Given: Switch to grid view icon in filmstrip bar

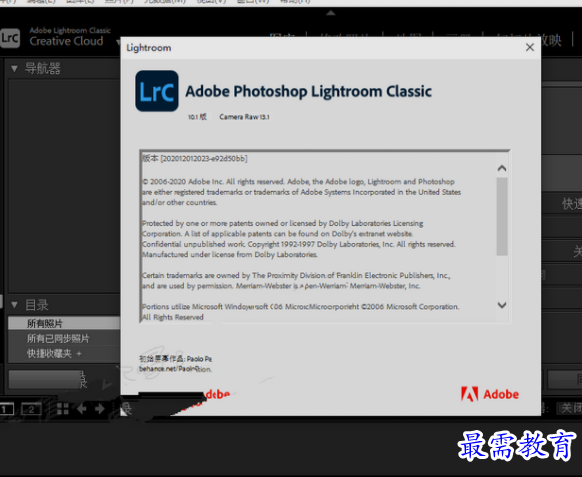Looking at the screenshot, I should [x=63, y=409].
